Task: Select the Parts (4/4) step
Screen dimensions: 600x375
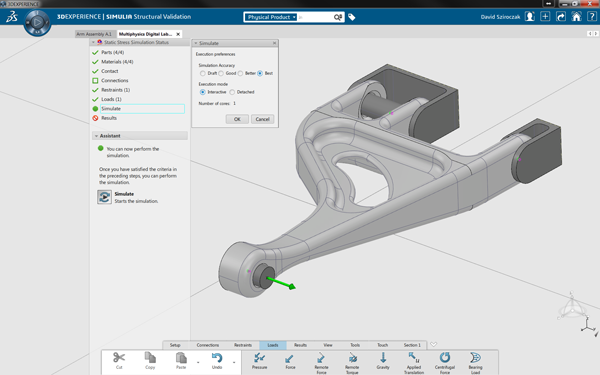Action: (112, 52)
